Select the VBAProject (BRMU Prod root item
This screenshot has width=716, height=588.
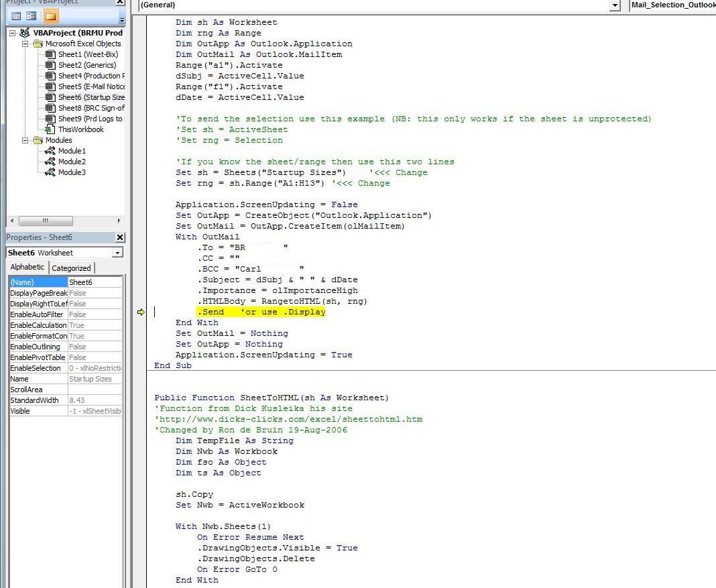point(78,33)
